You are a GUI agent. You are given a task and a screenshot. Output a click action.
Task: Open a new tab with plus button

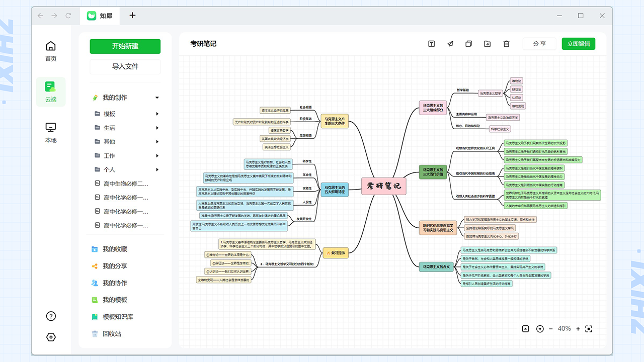(x=132, y=15)
